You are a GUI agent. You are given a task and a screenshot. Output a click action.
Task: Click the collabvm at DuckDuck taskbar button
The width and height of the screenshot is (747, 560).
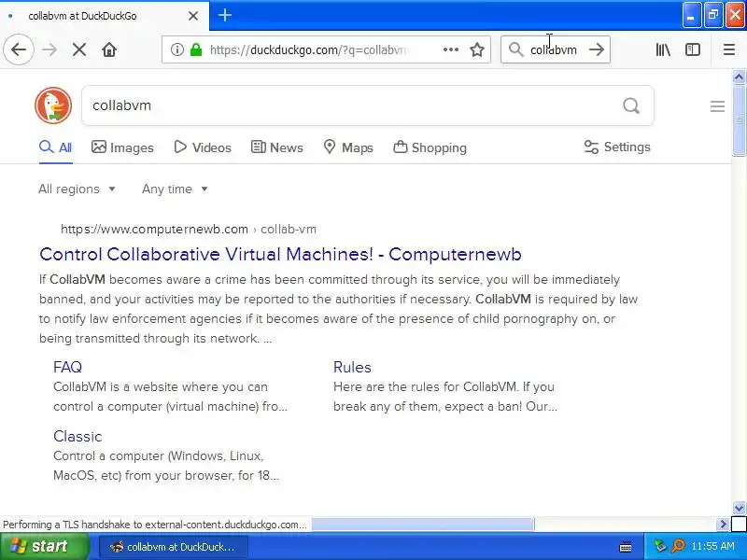[174, 547]
